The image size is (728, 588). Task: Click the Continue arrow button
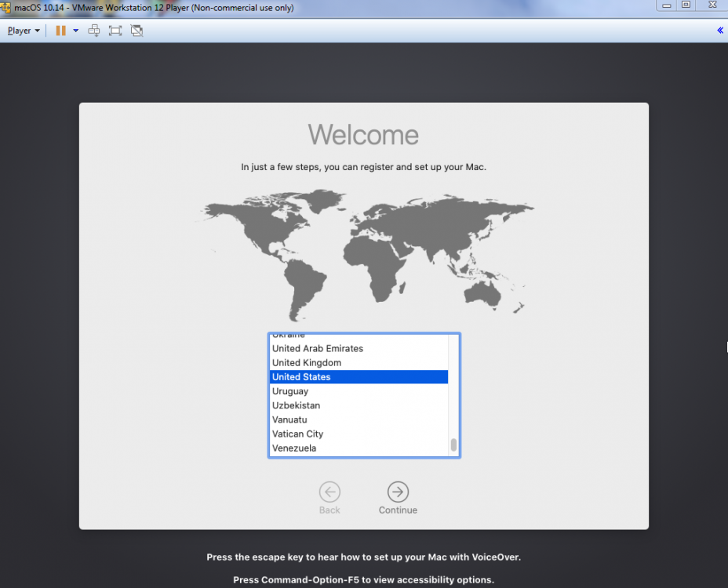[x=398, y=492]
